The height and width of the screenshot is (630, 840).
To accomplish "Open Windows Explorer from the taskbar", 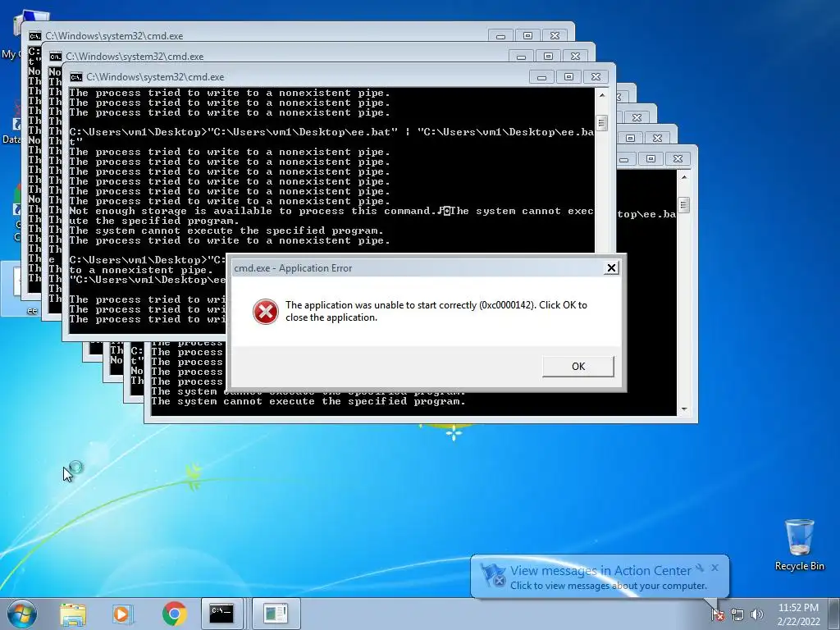I will click(x=73, y=614).
